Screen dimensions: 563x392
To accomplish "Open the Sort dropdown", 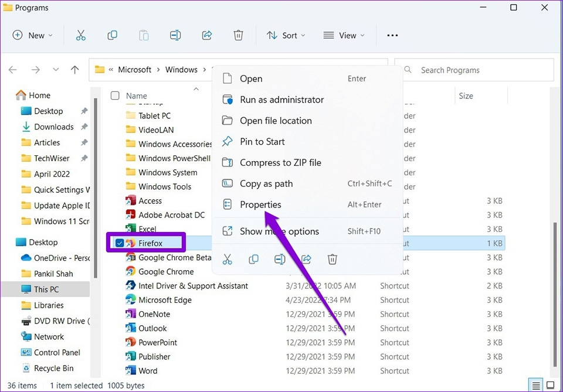I will click(x=286, y=35).
